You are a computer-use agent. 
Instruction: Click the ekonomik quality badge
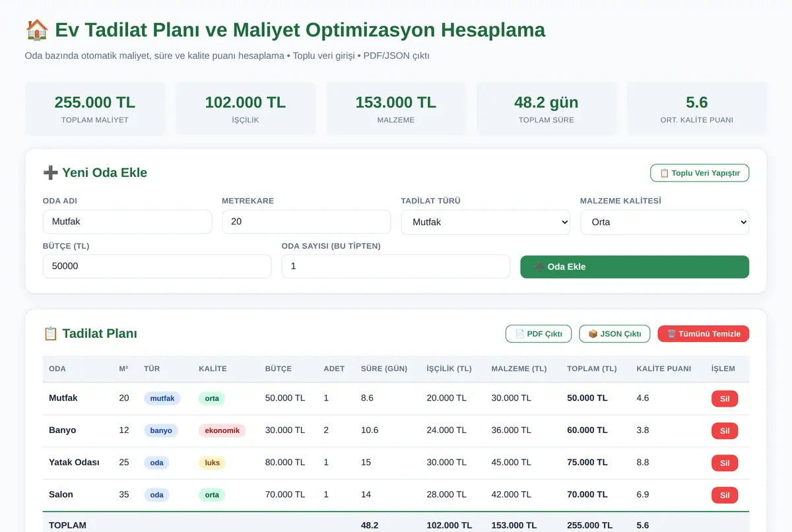point(222,431)
